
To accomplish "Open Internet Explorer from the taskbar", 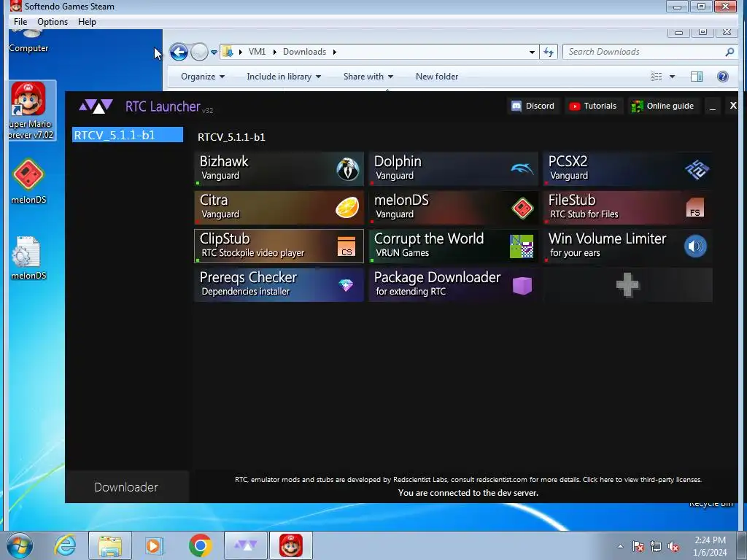I will coord(65,545).
